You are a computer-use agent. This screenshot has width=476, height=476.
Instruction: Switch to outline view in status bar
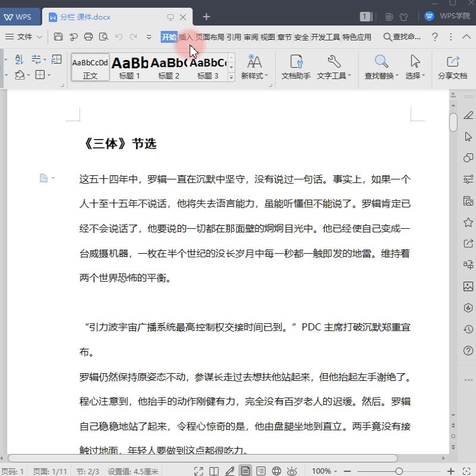(260, 469)
